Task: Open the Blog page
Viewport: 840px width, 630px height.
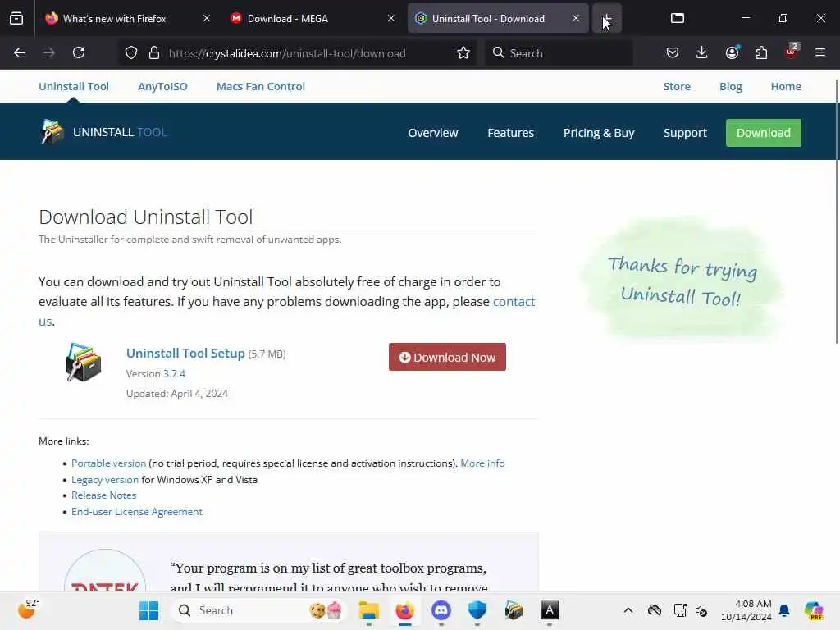Action: coord(730,87)
